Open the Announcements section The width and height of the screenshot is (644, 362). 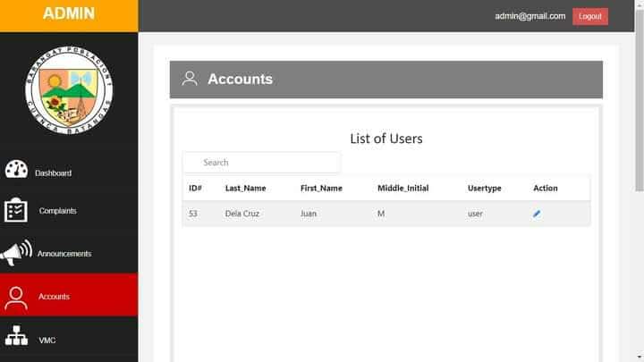pyautogui.click(x=64, y=254)
